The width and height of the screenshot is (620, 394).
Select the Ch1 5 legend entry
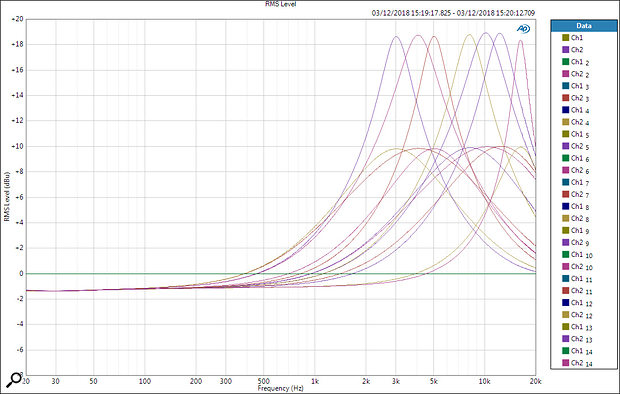tap(576, 134)
